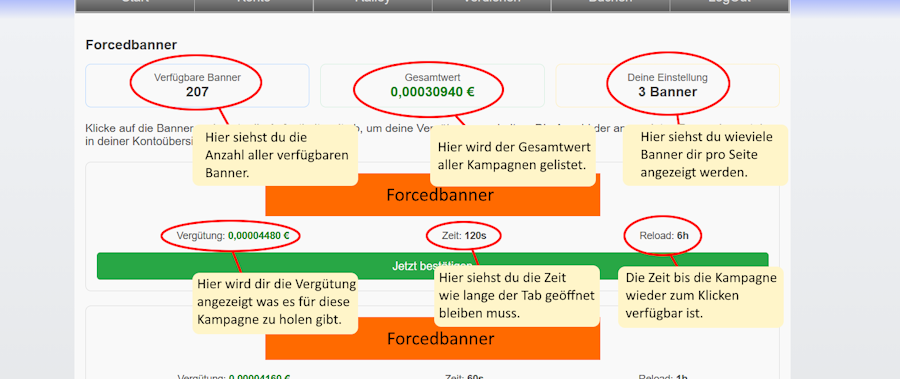
Task: Click the Forcedbanner page heading
Action: click(x=131, y=45)
